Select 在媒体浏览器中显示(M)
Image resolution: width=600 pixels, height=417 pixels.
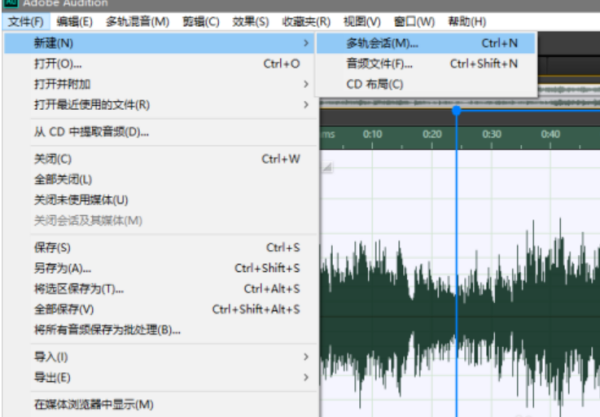160,404
